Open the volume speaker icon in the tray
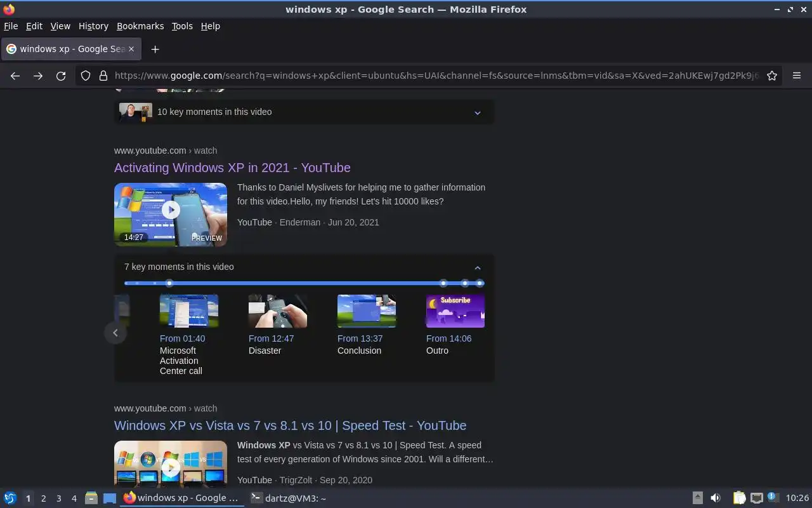 pos(716,498)
